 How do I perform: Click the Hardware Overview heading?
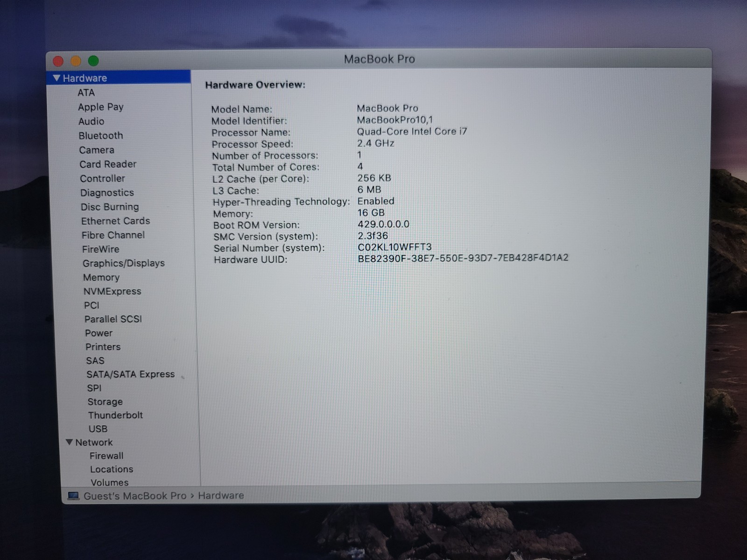click(255, 85)
